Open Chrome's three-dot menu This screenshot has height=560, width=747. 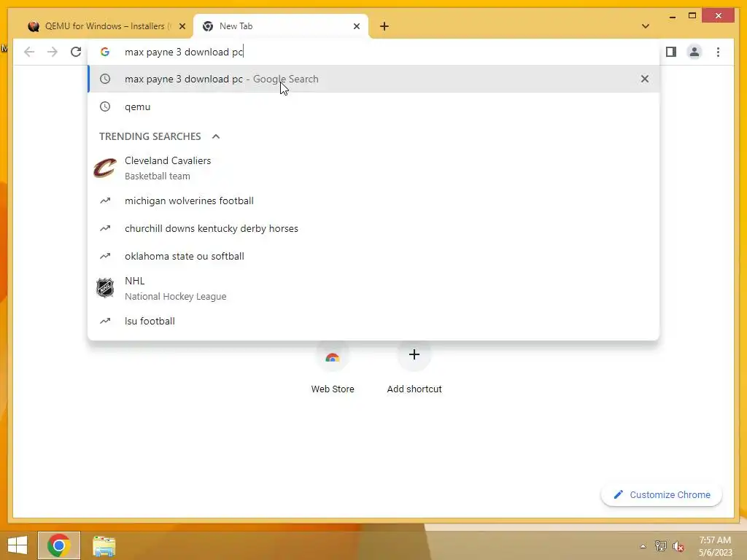(718, 52)
